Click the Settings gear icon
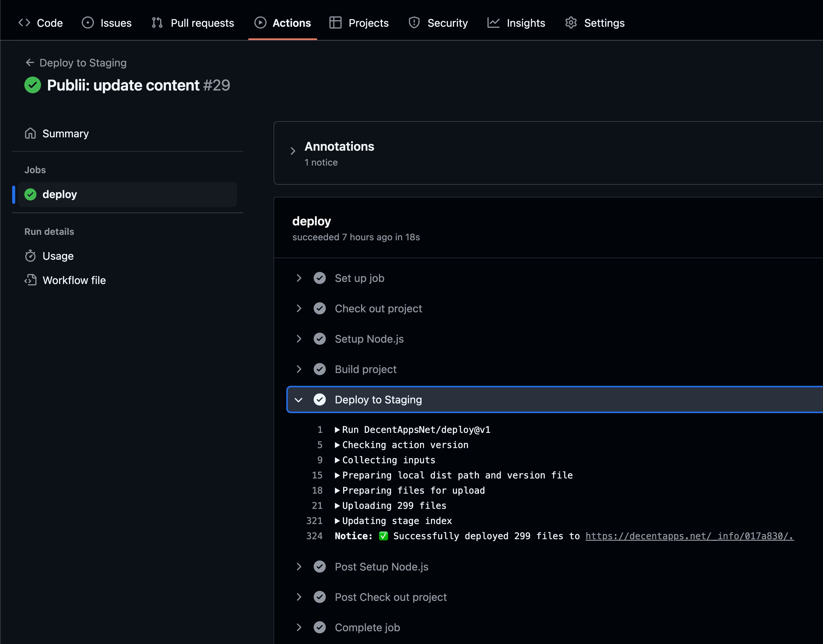This screenshot has width=823, height=644. pos(571,22)
